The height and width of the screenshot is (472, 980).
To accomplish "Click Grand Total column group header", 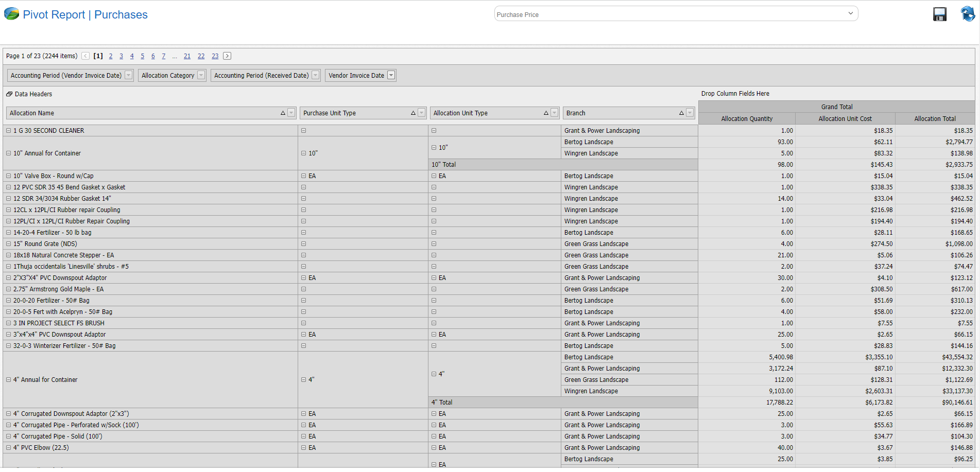I will click(837, 107).
